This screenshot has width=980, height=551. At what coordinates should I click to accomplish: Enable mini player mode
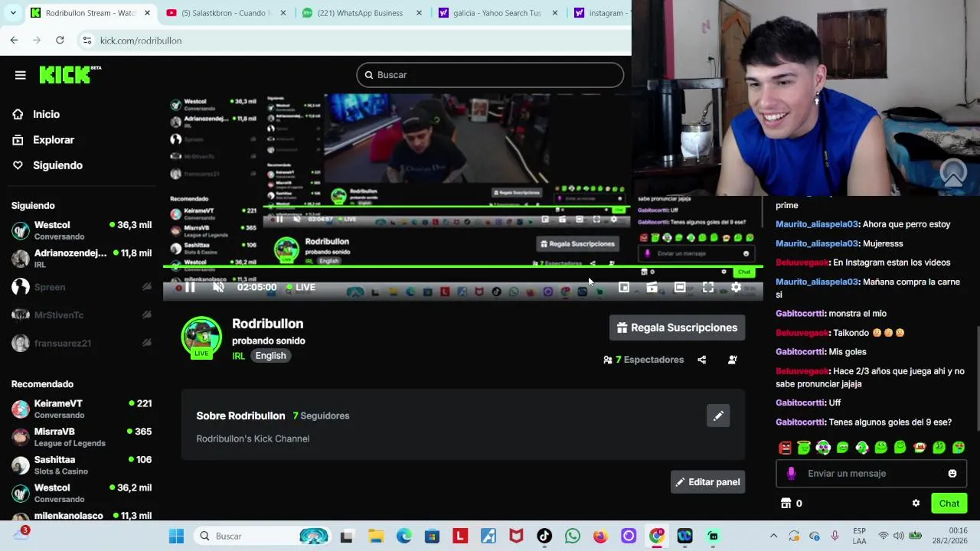click(x=624, y=288)
